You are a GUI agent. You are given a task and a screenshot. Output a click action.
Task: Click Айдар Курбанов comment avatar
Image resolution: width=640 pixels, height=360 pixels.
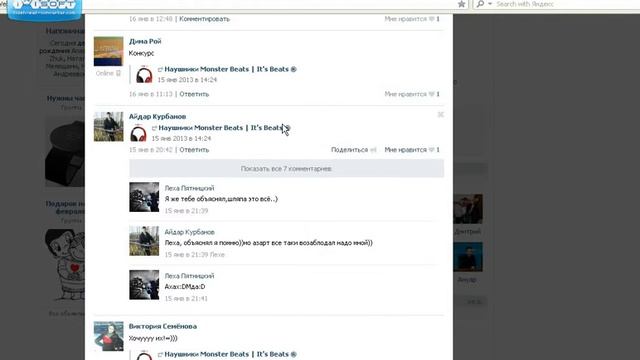(144, 241)
